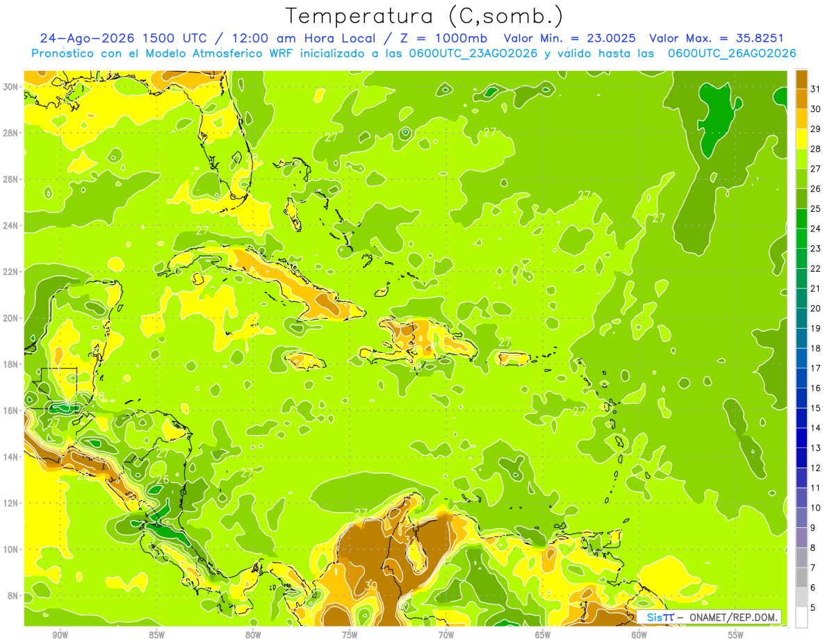This screenshot has width=834, height=644.
Task: Pick yellow legend swatch between 28 and 29
Action: click(801, 139)
